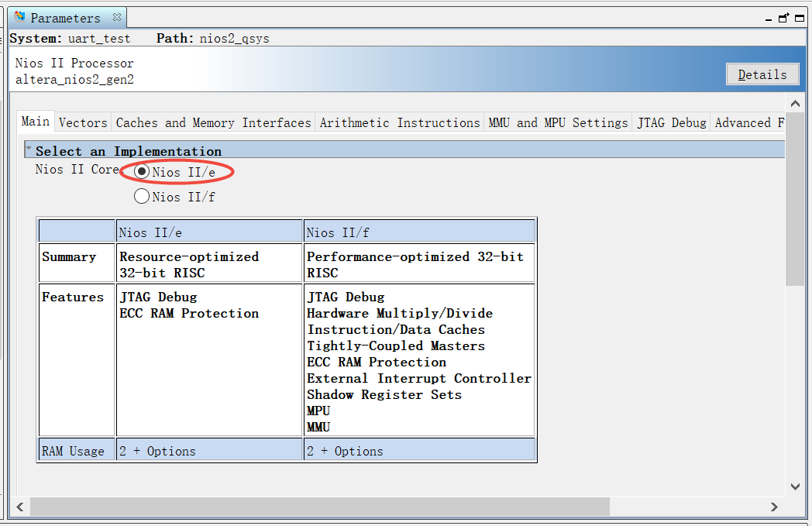Click the 'MMU' feature text

(x=318, y=427)
